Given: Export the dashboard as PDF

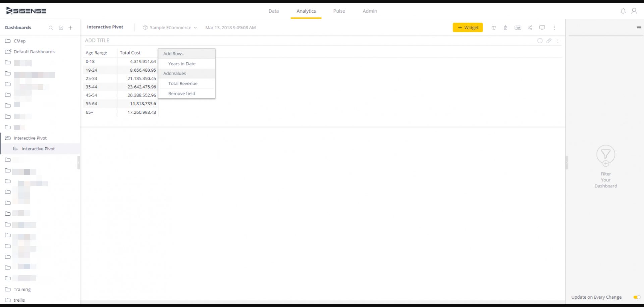Looking at the screenshot, I should [x=518, y=28].
